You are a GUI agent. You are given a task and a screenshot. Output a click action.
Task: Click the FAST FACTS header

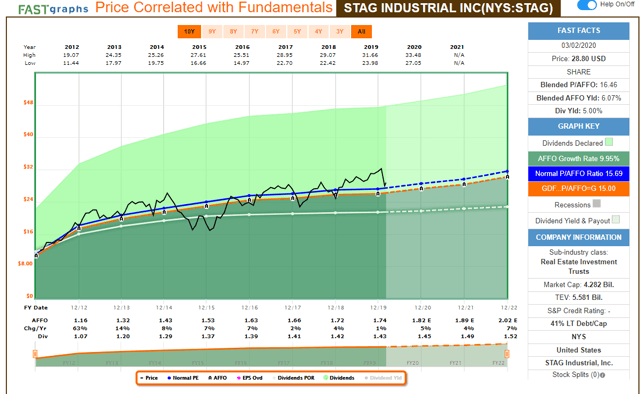tap(578, 31)
